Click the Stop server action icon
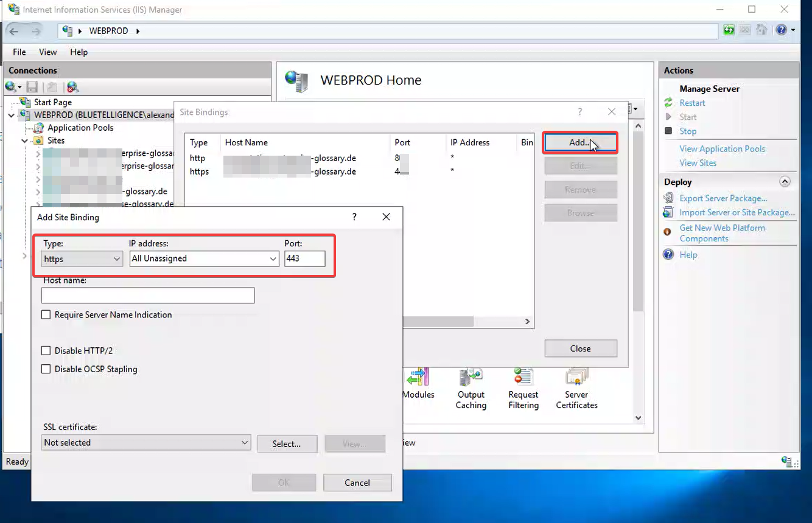 click(x=668, y=131)
